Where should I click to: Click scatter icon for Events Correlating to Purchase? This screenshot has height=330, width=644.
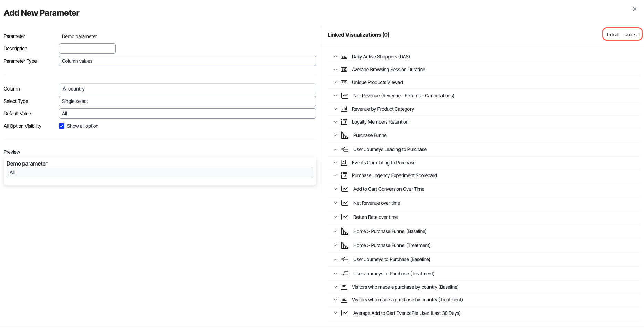[x=344, y=163]
